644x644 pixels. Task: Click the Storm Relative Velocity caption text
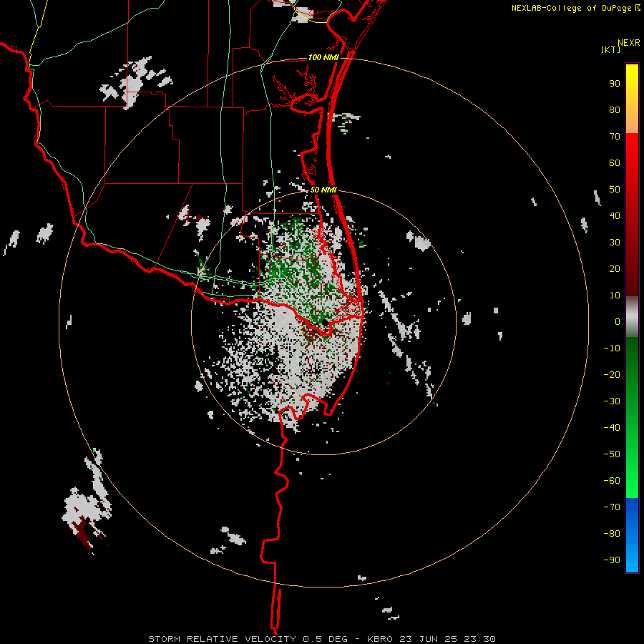click(321, 639)
